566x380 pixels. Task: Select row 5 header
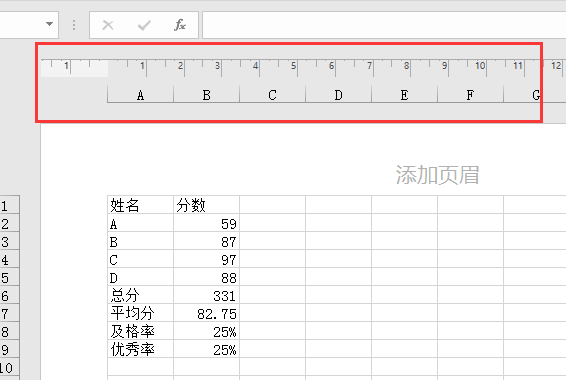[9, 278]
